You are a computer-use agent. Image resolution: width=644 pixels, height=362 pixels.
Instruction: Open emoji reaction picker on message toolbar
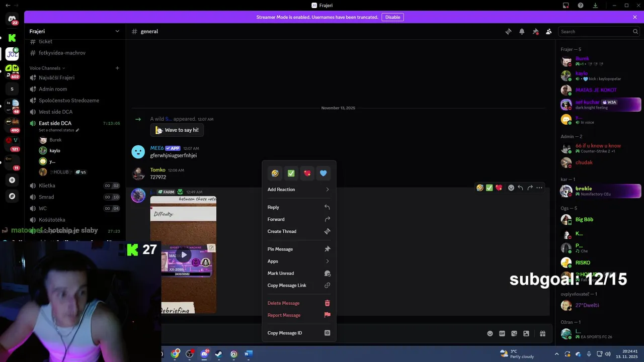point(511,188)
